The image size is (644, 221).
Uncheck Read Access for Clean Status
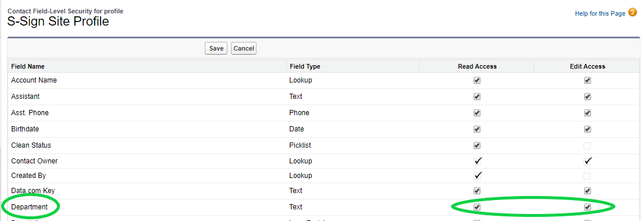[x=477, y=145]
